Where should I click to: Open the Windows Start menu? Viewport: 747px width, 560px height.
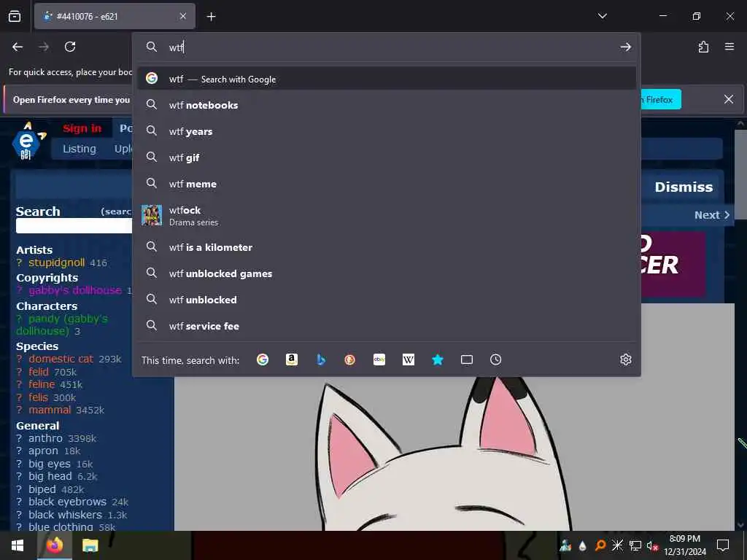(x=18, y=545)
